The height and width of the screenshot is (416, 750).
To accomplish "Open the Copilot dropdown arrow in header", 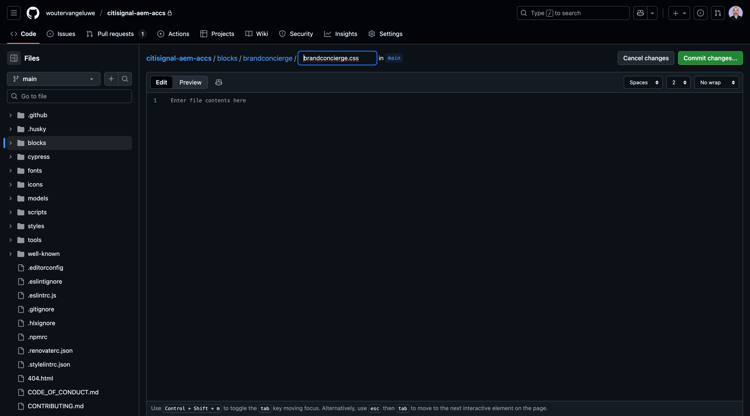I will click(652, 13).
